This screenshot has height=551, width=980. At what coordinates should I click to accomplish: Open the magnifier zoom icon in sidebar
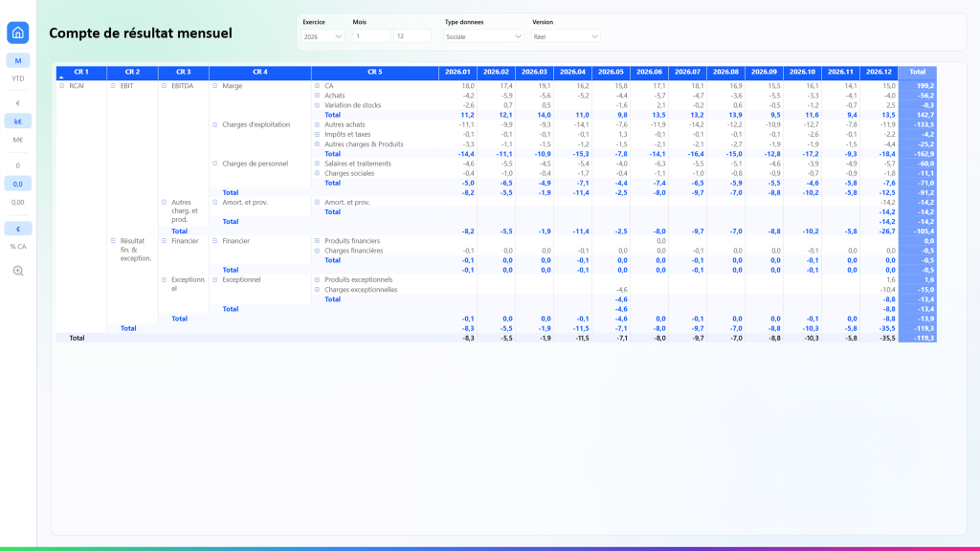(x=18, y=271)
